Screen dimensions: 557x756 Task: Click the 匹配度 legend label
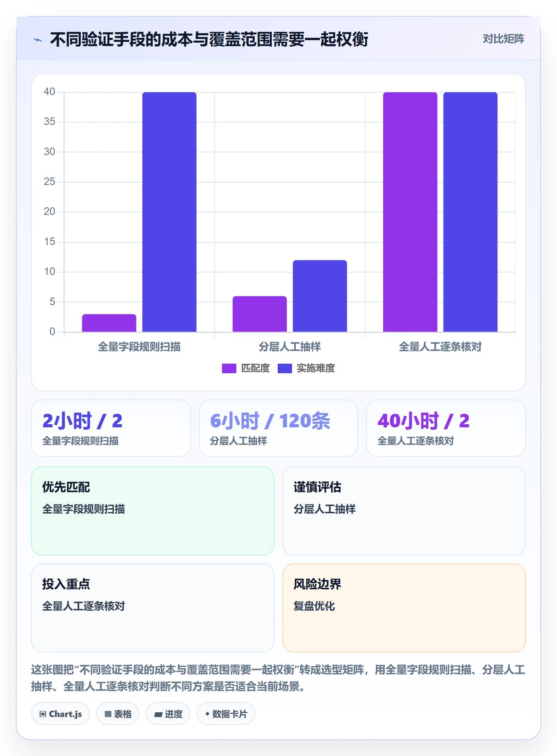(x=255, y=368)
